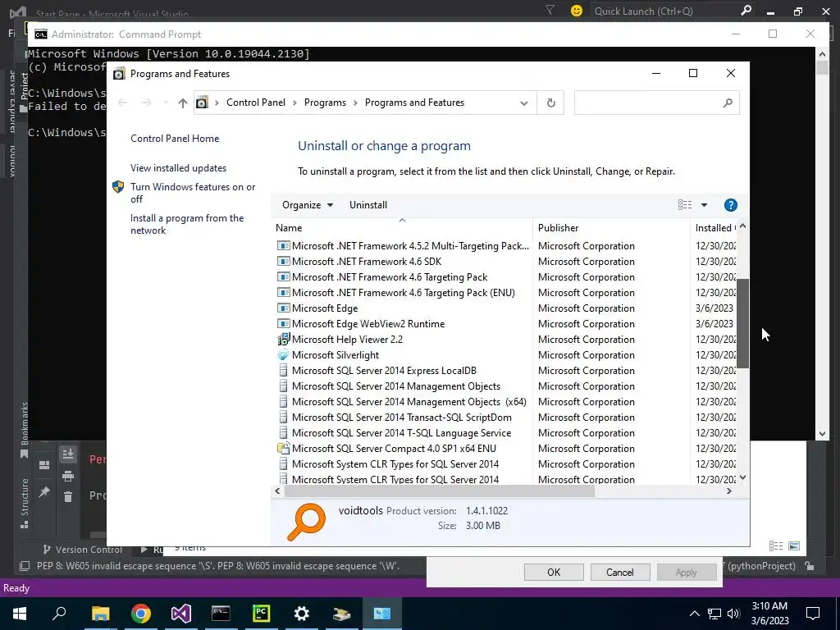Click Turn Windows features on or off

[x=193, y=193]
